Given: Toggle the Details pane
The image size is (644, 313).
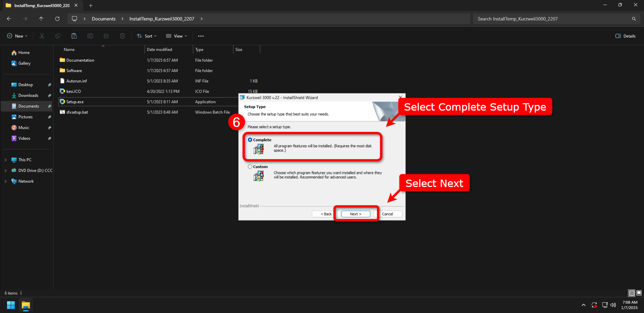Looking at the screenshot, I should (x=626, y=36).
